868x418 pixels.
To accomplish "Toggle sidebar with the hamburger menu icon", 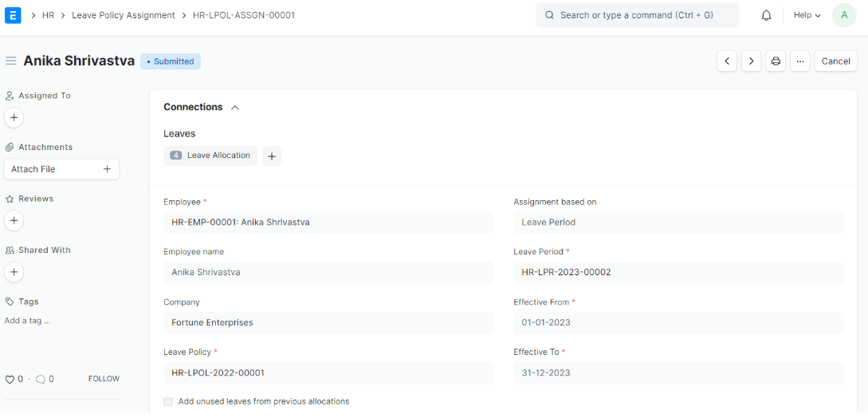I will [11, 61].
